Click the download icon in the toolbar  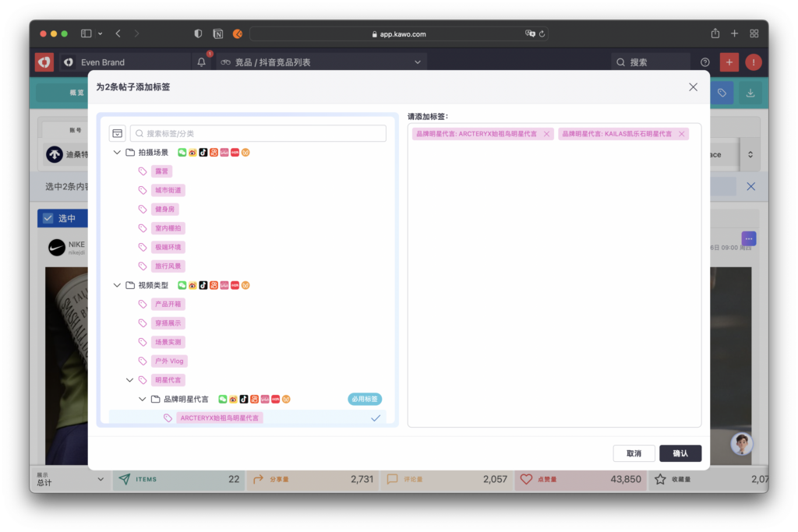click(750, 93)
